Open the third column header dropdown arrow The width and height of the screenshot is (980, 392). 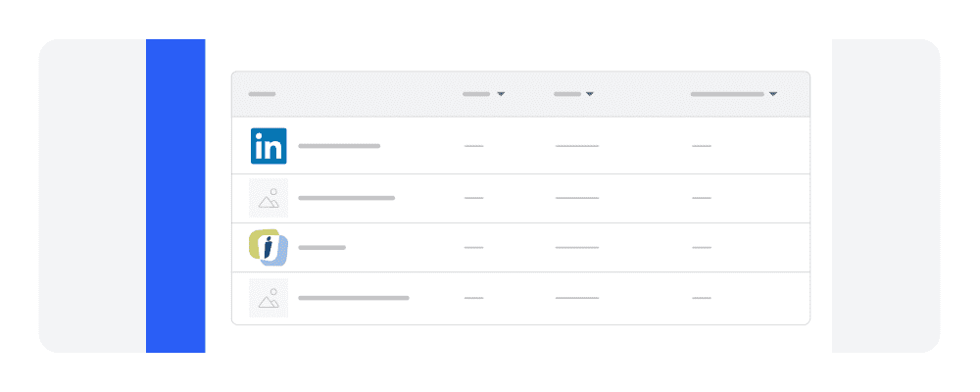(x=590, y=94)
